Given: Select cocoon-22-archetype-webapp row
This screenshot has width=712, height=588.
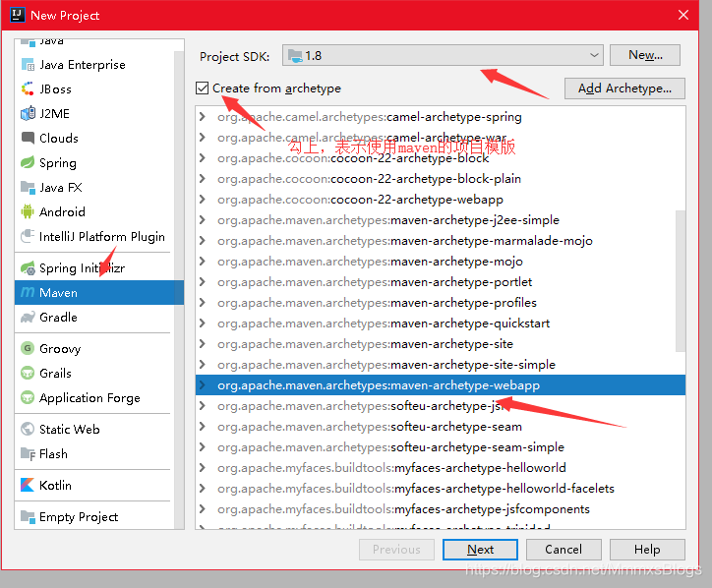Looking at the screenshot, I should tap(440, 200).
